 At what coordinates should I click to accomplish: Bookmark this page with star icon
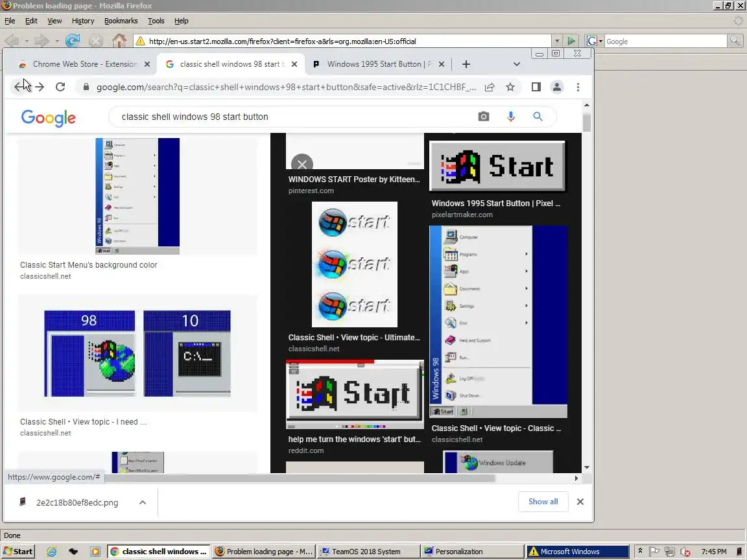pyautogui.click(x=510, y=87)
